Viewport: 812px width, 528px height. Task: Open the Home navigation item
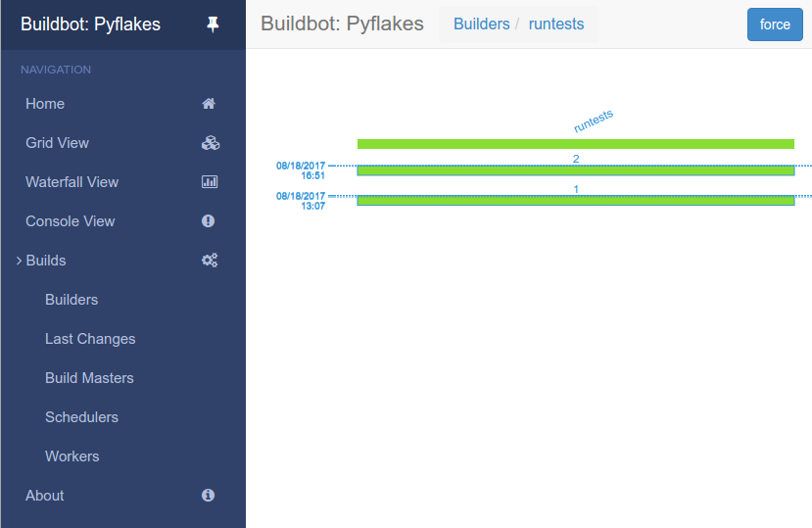(45, 104)
